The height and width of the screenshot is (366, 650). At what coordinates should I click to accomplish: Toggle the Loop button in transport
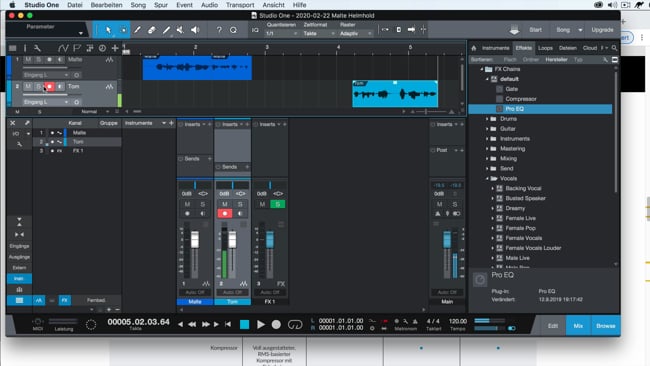click(295, 325)
